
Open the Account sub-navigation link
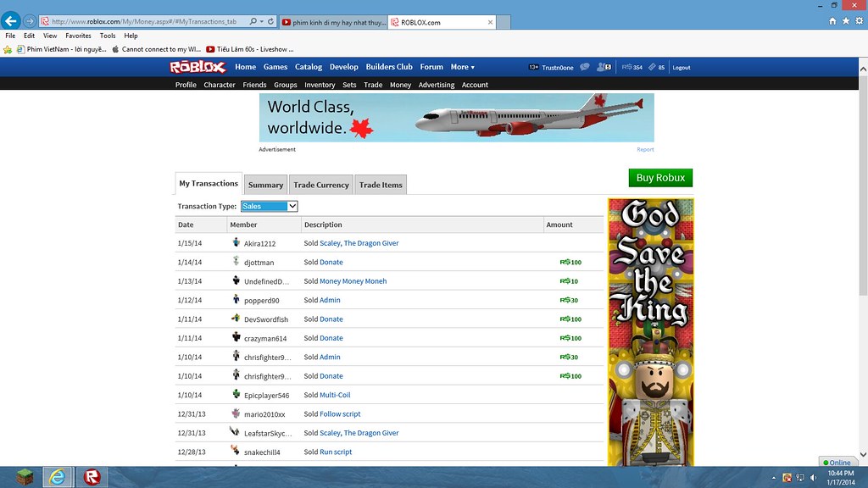tap(475, 85)
